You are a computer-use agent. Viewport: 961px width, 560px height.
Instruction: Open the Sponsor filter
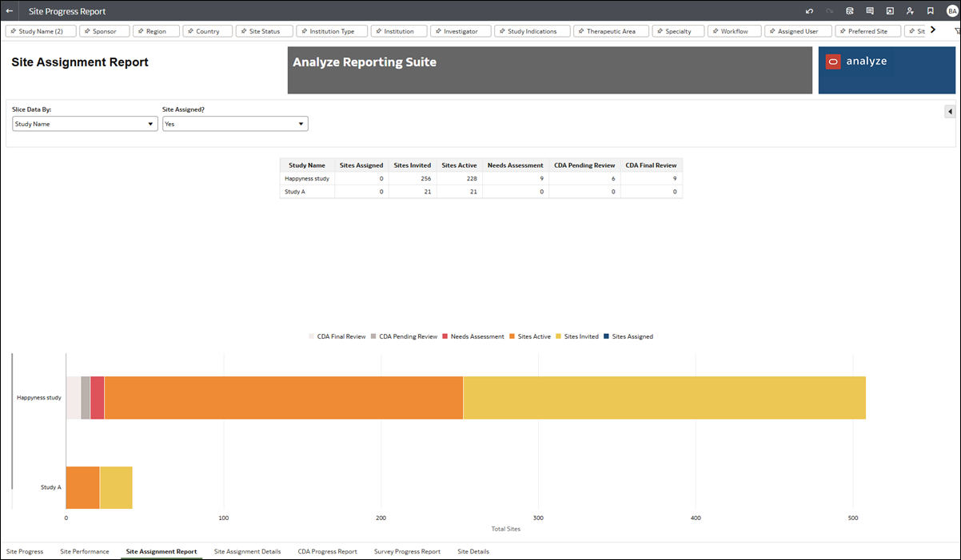click(105, 31)
